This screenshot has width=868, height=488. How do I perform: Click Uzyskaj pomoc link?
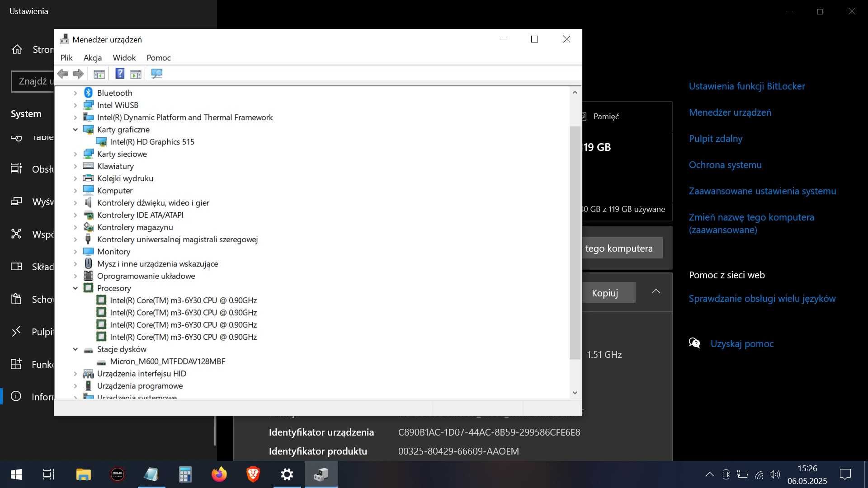(x=742, y=344)
